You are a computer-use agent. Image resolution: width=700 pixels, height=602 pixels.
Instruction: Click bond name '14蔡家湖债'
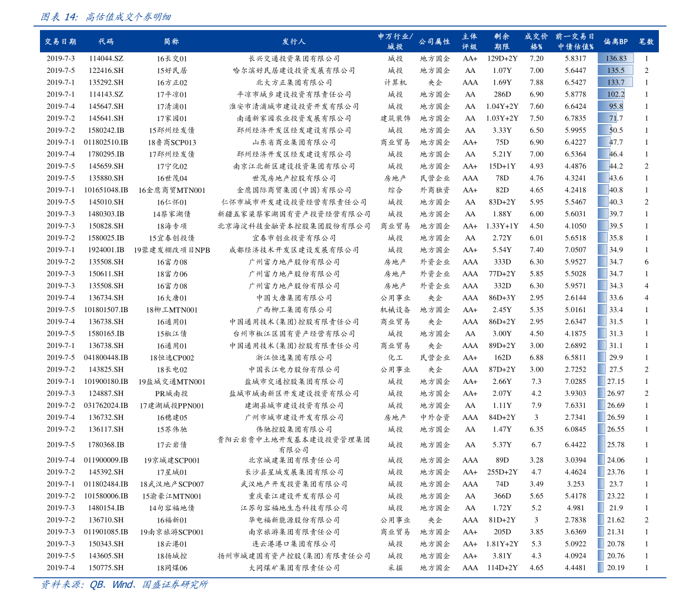[x=172, y=215]
